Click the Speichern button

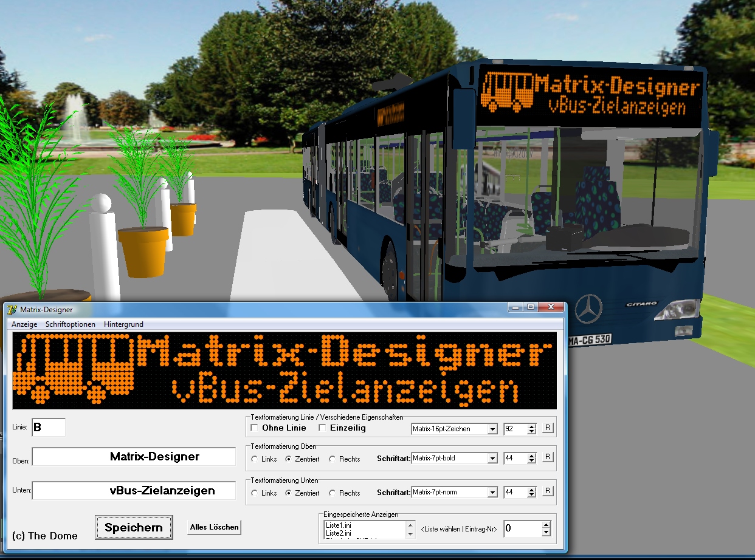tap(134, 527)
